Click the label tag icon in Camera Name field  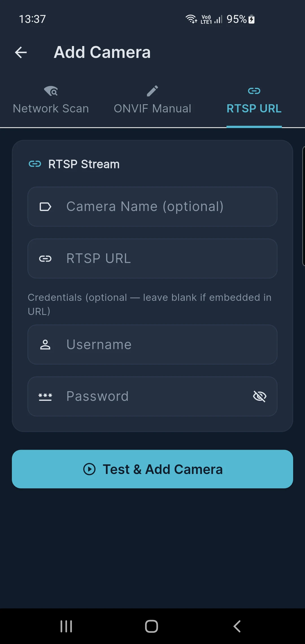[x=45, y=207]
